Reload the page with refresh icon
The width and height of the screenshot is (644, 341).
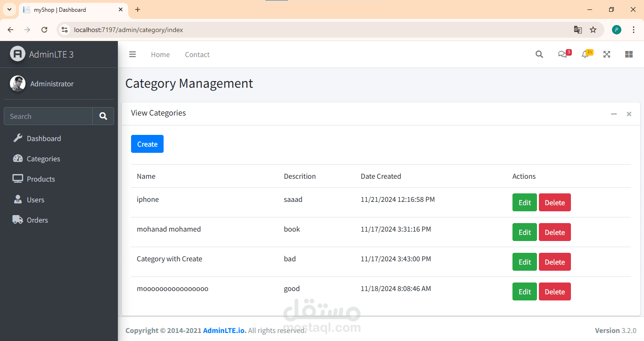[x=44, y=30]
